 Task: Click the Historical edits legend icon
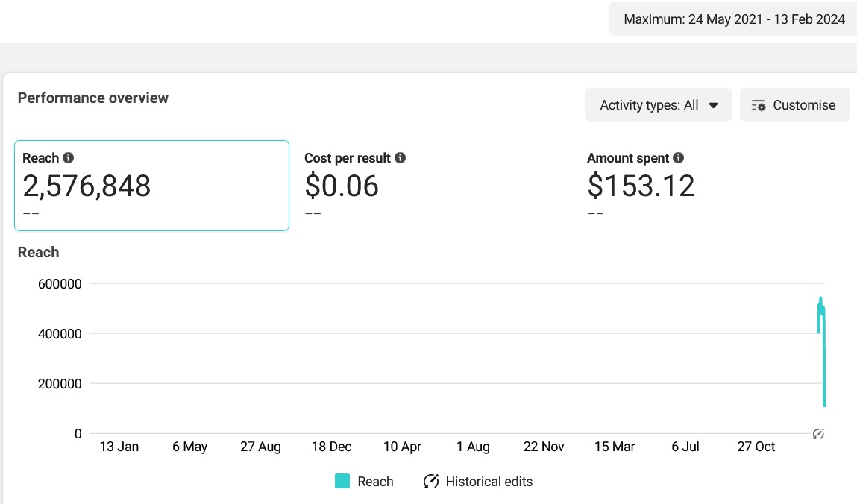point(430,482)
